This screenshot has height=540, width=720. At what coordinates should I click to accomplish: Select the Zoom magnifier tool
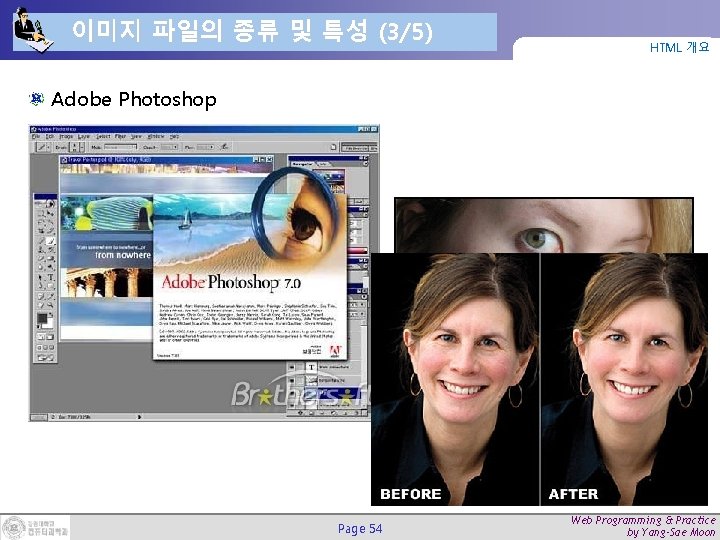(51, 305)
